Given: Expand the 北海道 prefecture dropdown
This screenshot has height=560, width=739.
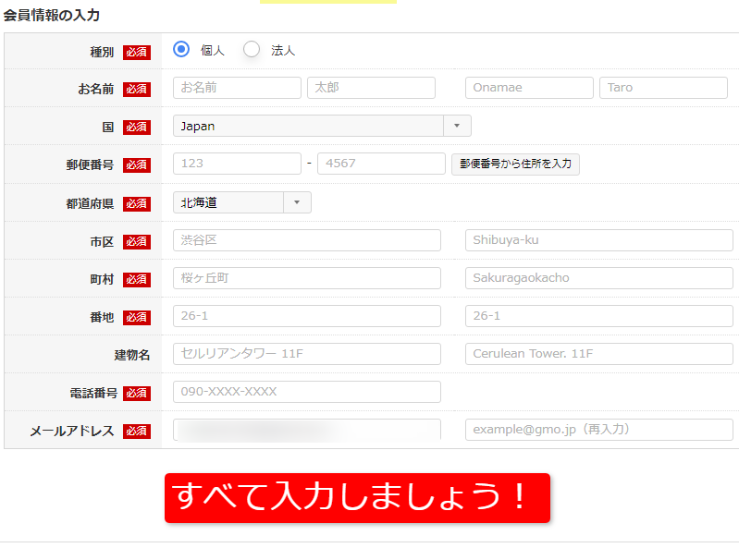Looking at the screenshot, I should [x=241, y=202].
